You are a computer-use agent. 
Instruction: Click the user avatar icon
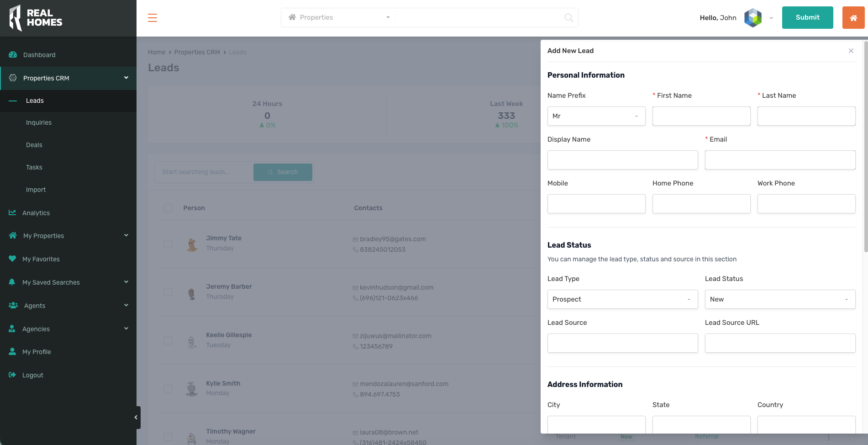tap(753, 18)
